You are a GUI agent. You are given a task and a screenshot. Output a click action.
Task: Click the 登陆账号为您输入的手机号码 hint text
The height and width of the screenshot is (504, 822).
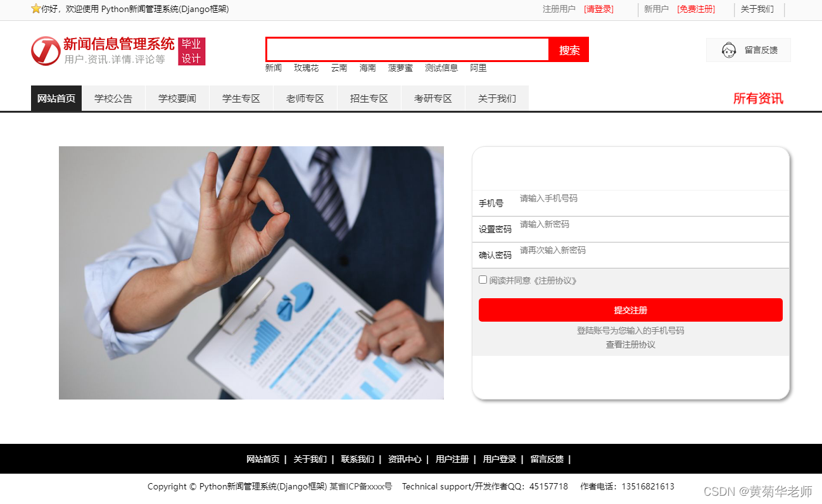pos(631,331)
